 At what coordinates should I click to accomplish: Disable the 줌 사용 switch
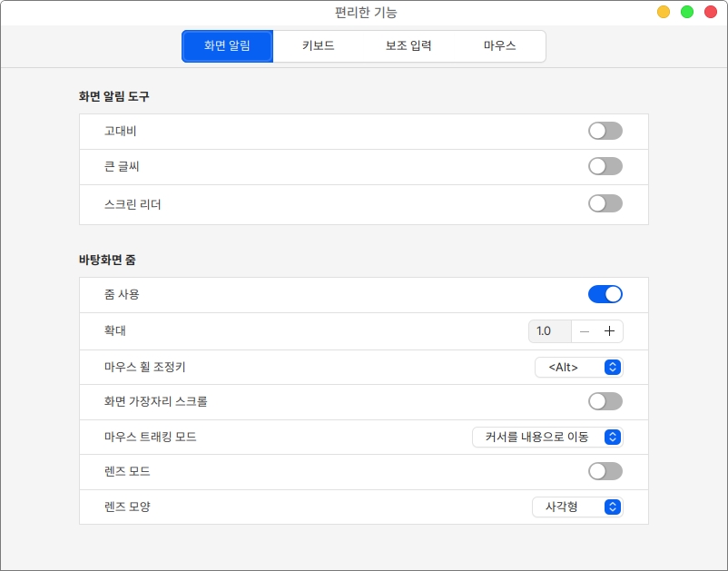tap(605, 294)
